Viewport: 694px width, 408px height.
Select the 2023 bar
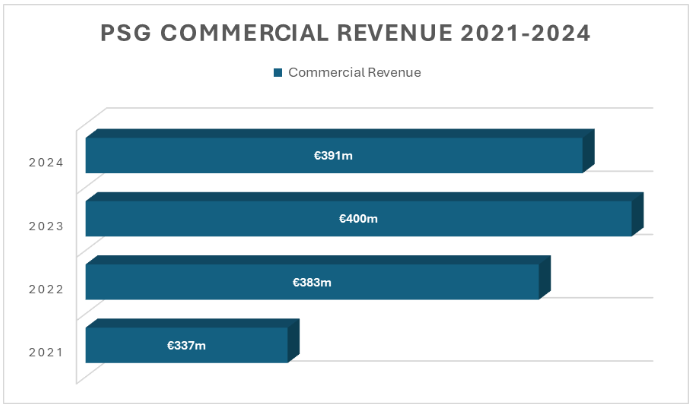tap(364, 214)
